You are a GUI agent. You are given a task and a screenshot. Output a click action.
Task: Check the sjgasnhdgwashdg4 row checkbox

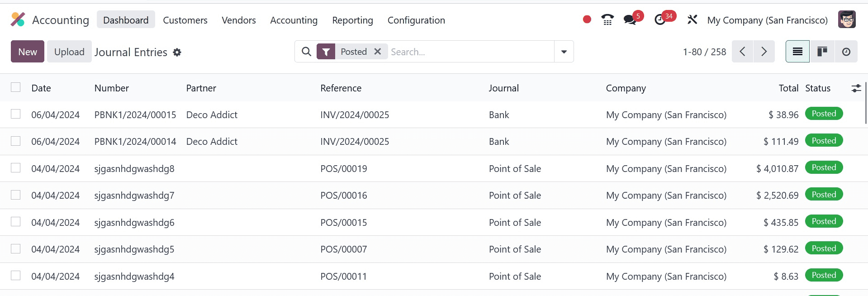16,276
